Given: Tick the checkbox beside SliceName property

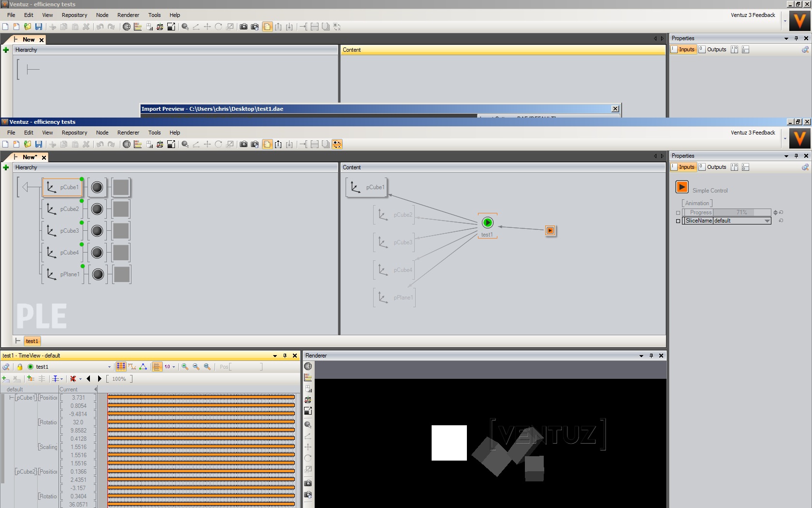Looking at the screenshot, I should coord(678,221).
